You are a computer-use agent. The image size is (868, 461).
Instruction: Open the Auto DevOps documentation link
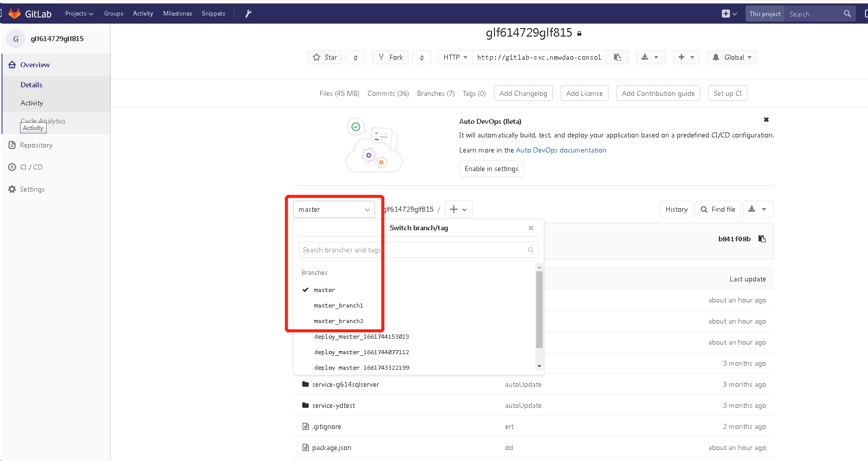561,150
